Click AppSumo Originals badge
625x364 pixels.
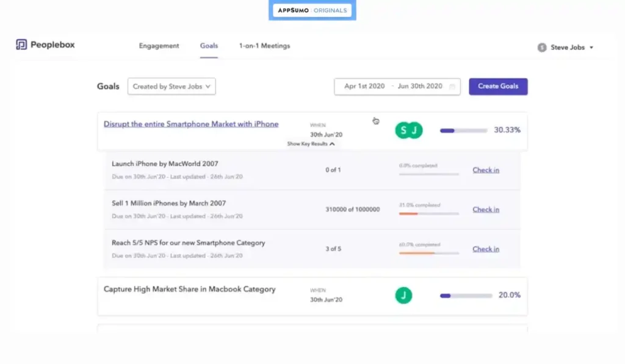pyautogui.click(x=312, y=10)
